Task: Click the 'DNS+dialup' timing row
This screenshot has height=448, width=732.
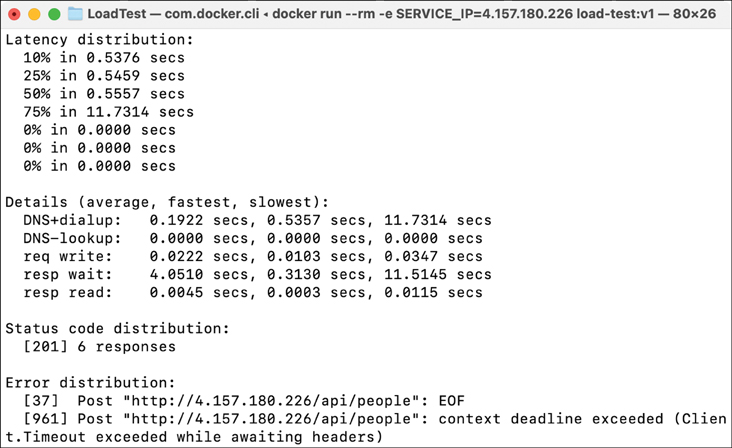Action: tap(257, 220)
